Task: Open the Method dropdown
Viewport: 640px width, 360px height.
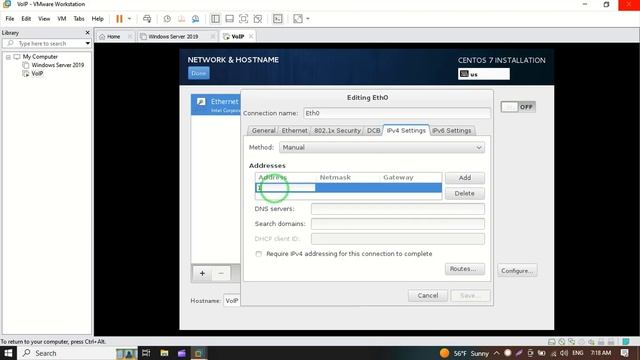Action: [382, 148]
